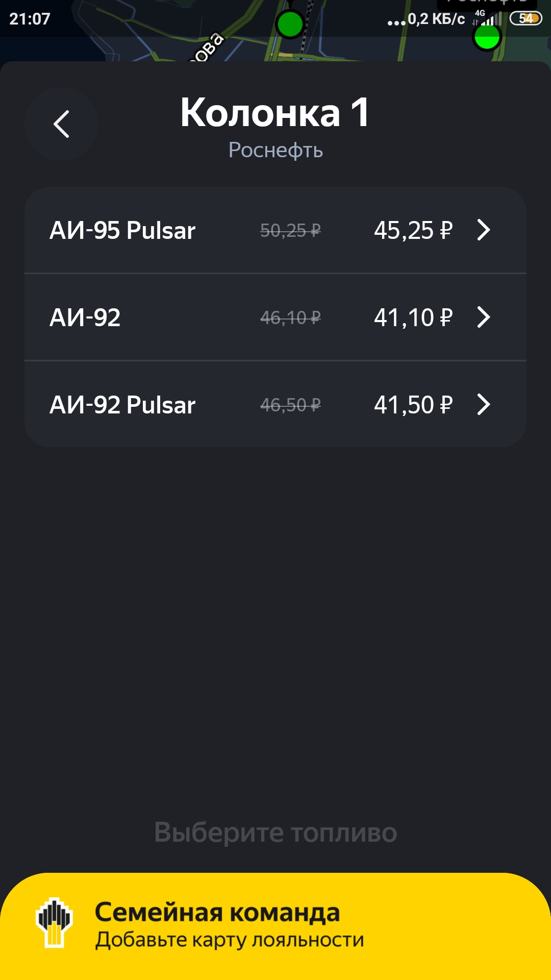Tap the Роснефть subtitle under heading
The image size is (551, 980).
coord(275,150)
